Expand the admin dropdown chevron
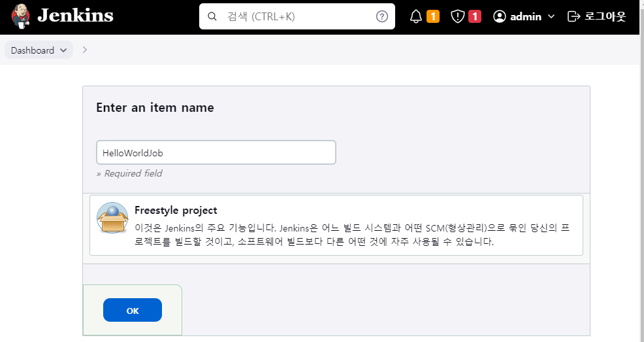The image size is (644, 342). tap(551, 16)
